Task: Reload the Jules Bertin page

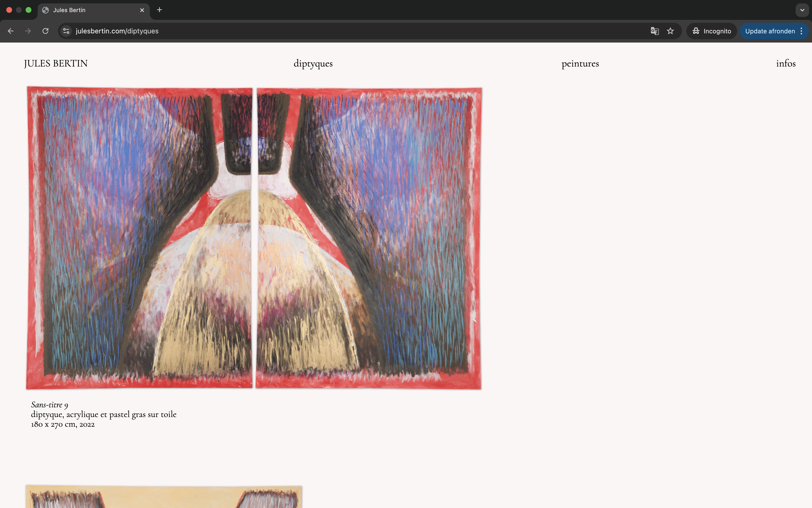Action: point(46,31)
